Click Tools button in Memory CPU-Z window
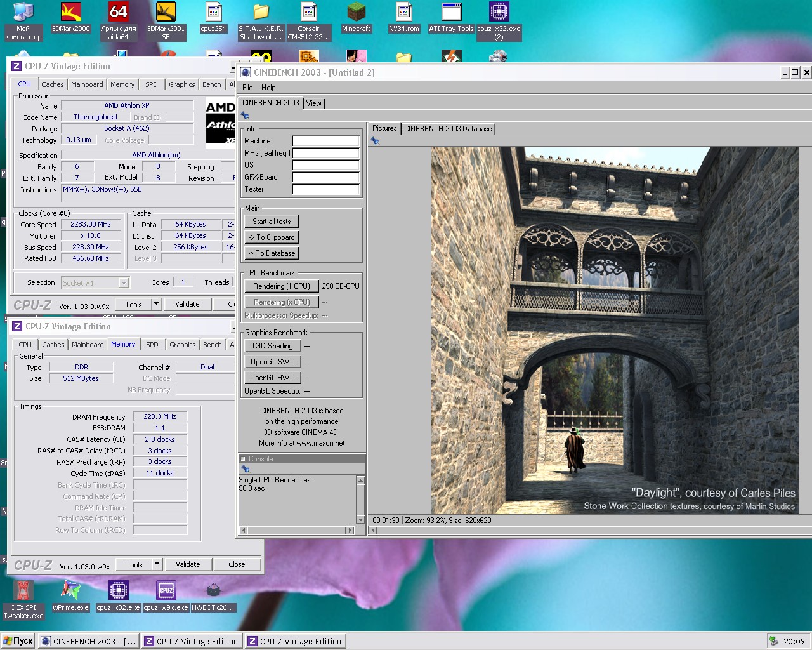 click(x=134, y=564)
